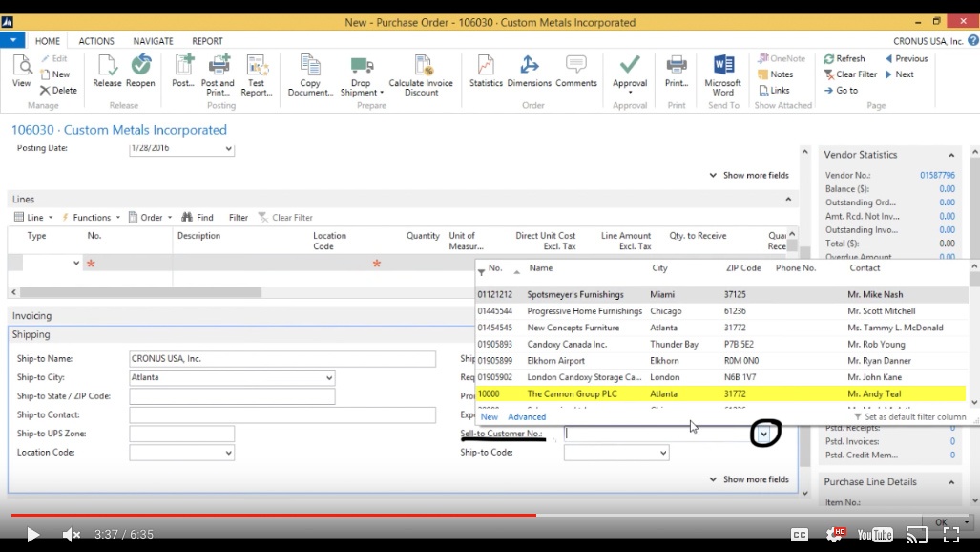Select The Cannon Group PLC row
Screen dimensions: 980x552
coord(721,393)
